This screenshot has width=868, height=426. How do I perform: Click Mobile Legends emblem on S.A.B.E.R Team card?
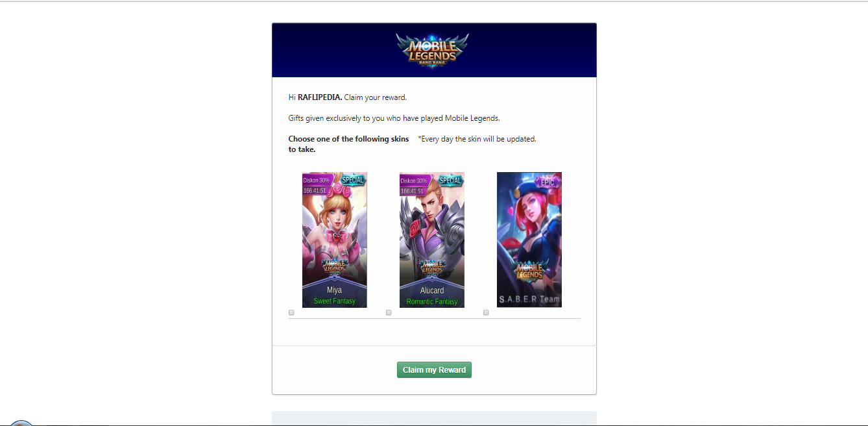pos(529,270)
